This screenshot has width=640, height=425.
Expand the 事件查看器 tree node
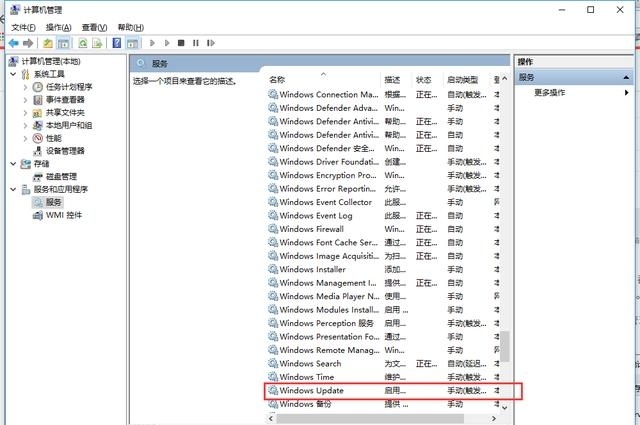[x=25, y=100]
